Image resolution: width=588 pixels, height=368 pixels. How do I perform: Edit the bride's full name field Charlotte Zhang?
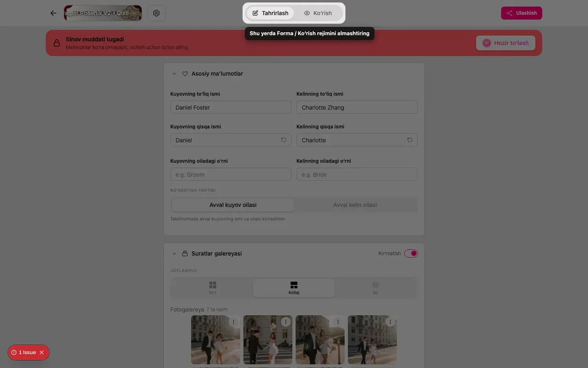click(357, 107)
